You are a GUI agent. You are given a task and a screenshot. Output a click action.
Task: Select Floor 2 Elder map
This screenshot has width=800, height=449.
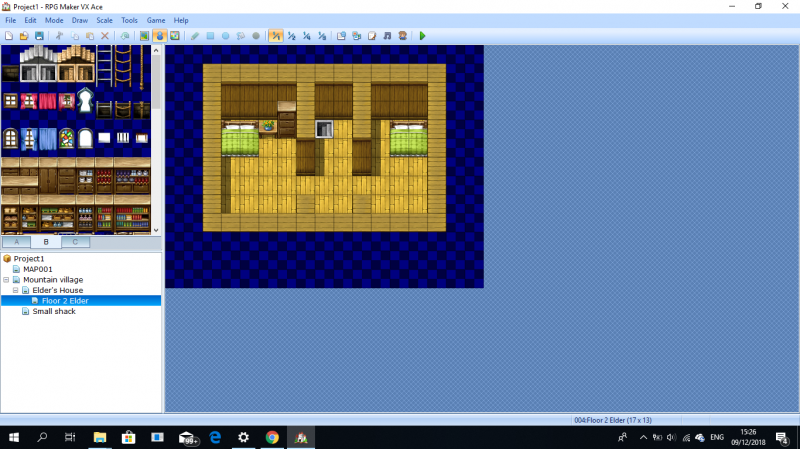65,301
